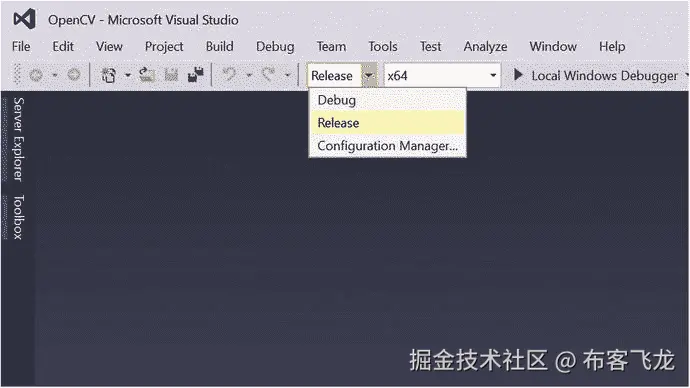Expand the Undo history dropdown arrow
Screen dimensions: 690x388
pos(249,75)
